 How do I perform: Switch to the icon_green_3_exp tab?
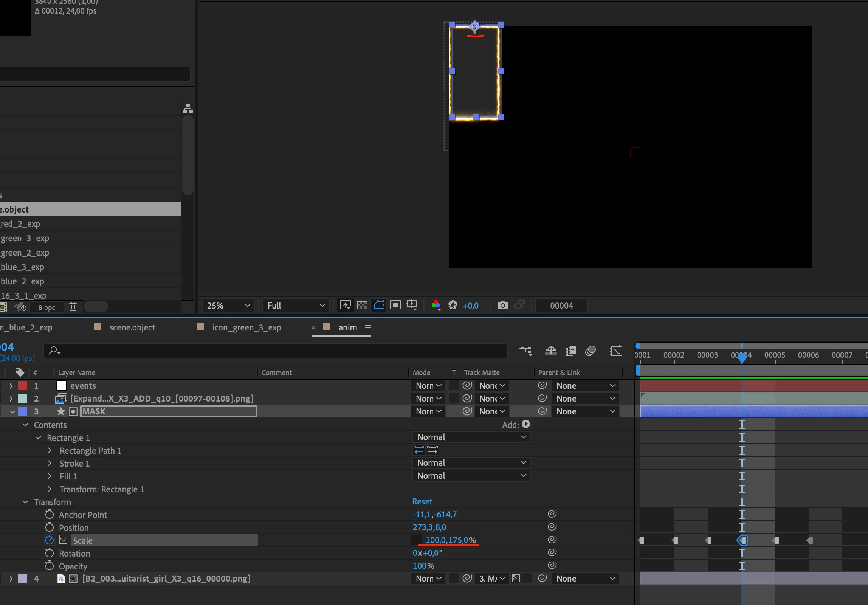point(246,327)
